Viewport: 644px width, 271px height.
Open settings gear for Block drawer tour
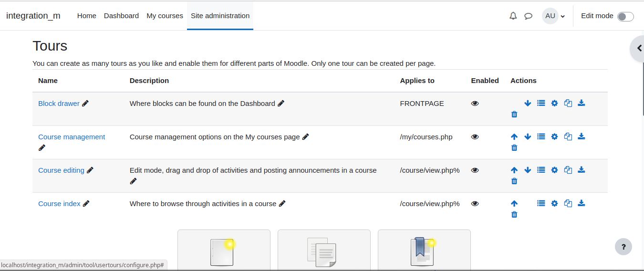tap(554, 103)
